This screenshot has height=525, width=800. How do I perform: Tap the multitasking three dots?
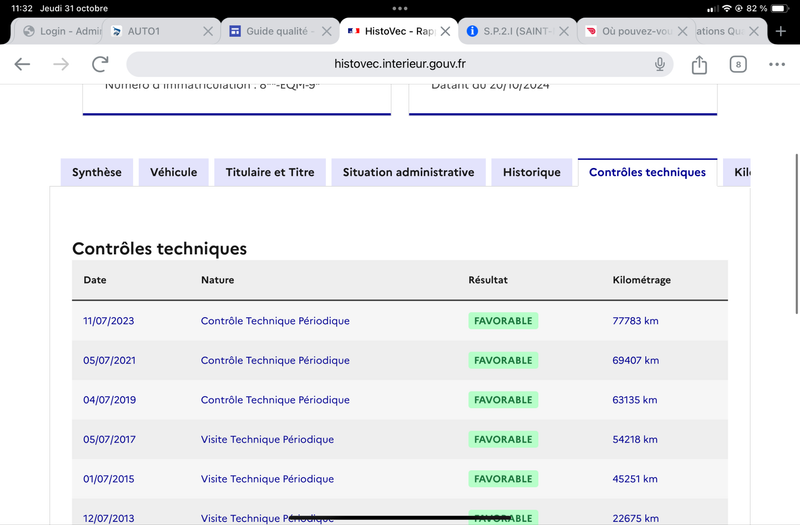[399, 8]
